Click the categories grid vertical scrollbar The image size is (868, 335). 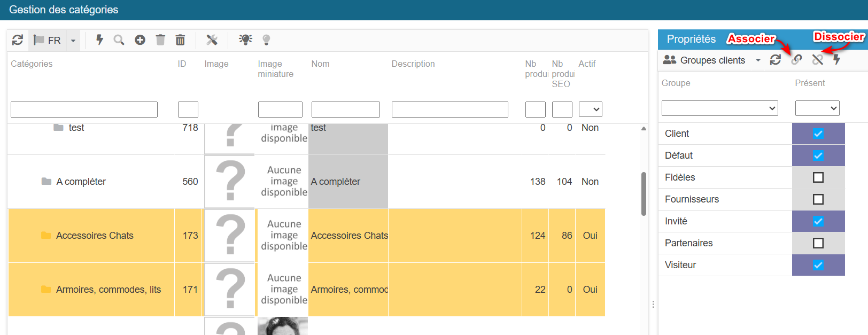click(x=644, y=193)
